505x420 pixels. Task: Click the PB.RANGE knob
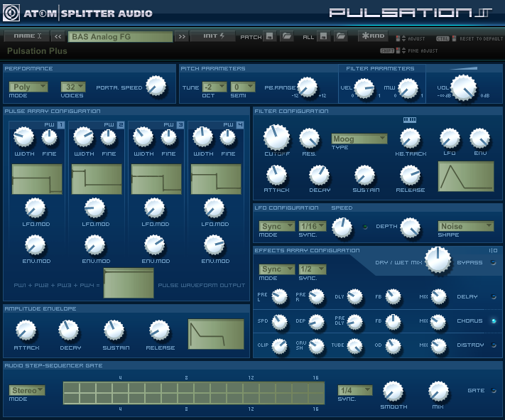pyautogui.click(x=308, y=87)
